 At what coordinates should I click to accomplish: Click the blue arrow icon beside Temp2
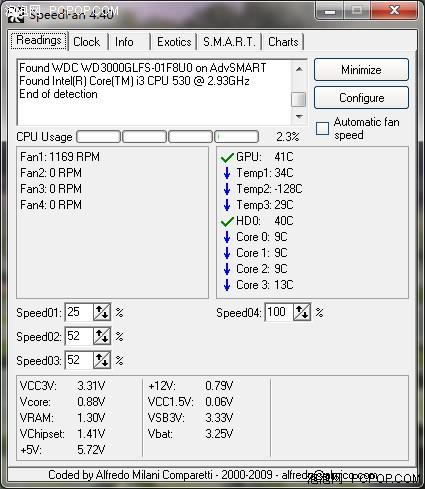[x=227, y=189]
